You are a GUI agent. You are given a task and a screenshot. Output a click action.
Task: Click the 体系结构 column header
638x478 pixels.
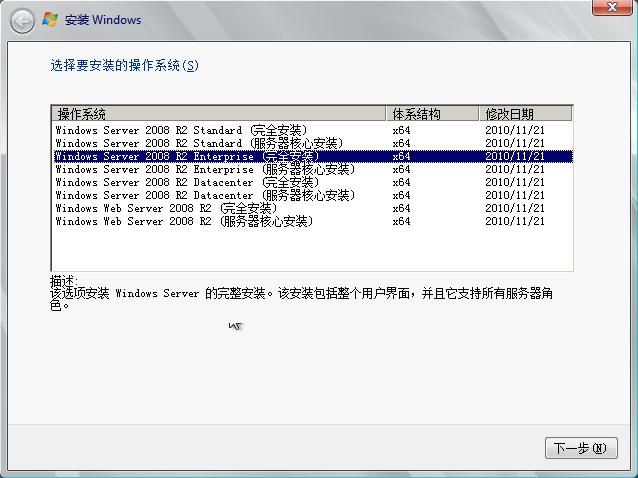tap(433, 114)
